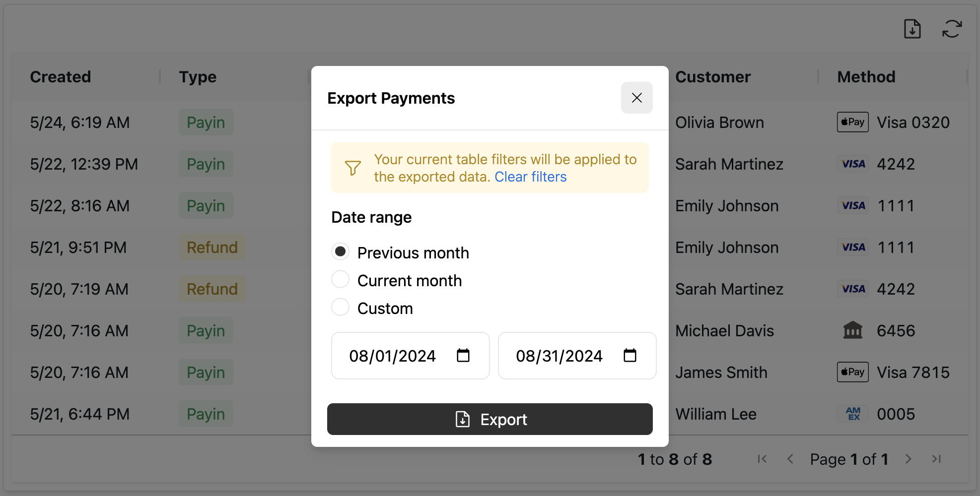
Task: Click the download icon in the top toolbar
Action: point(912,29)
